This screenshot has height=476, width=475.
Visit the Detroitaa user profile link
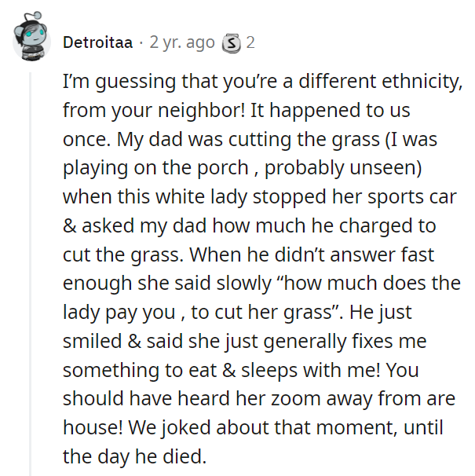pyautogui.click(x=97, y=42)
